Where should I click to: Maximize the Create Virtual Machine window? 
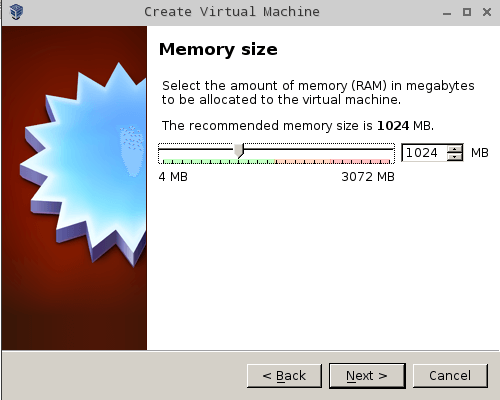[x=467, y=12]
